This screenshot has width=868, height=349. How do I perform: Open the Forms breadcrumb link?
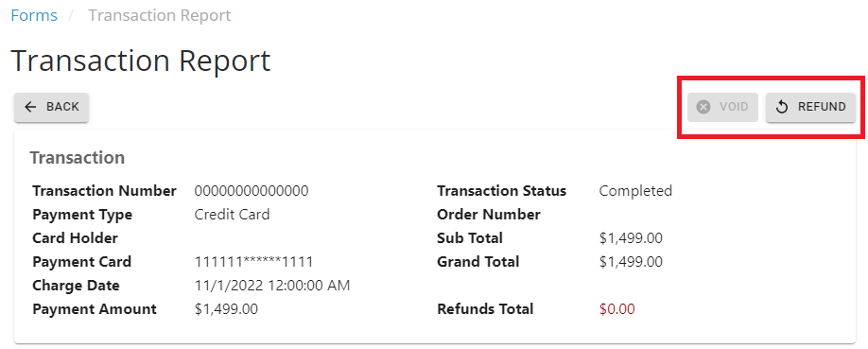point(34,15)
